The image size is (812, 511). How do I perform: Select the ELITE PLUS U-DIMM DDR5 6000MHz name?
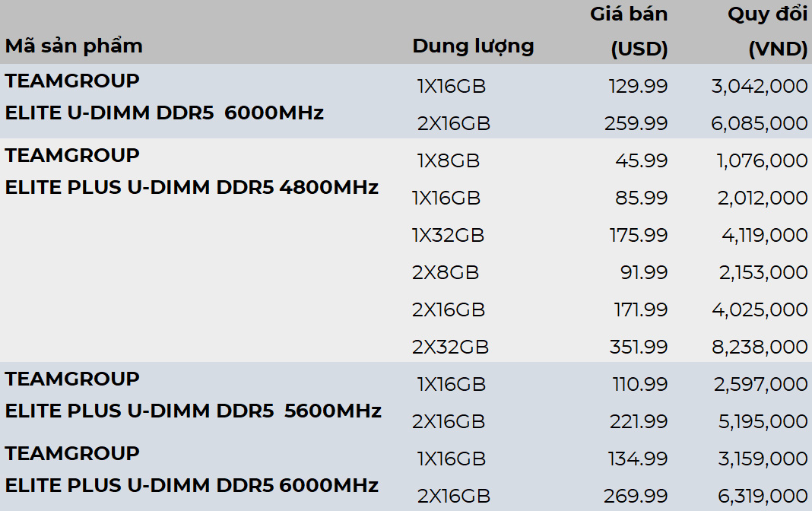click(192, 485)
